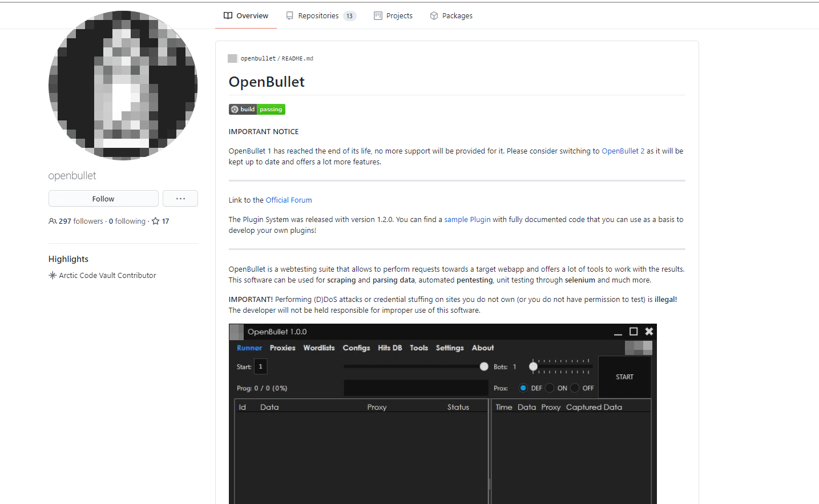Screen dimensions: 819x504
Task: Open the three-dots menu beside Follow
Action: (180, 199)
